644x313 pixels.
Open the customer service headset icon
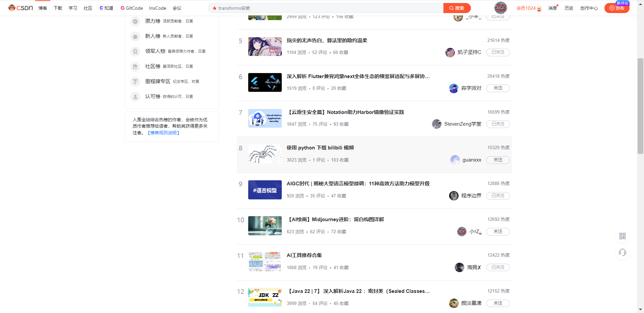(623, 252)
